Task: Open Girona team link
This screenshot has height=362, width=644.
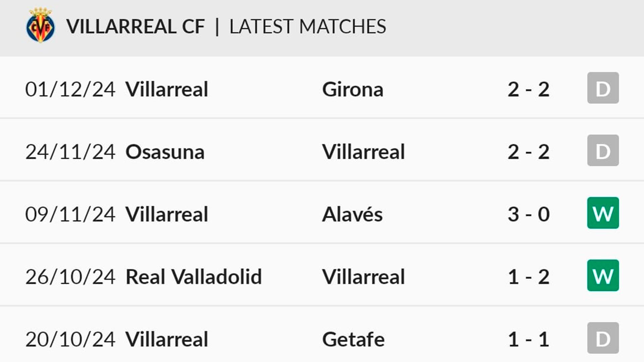Action: tap(353, 89)
